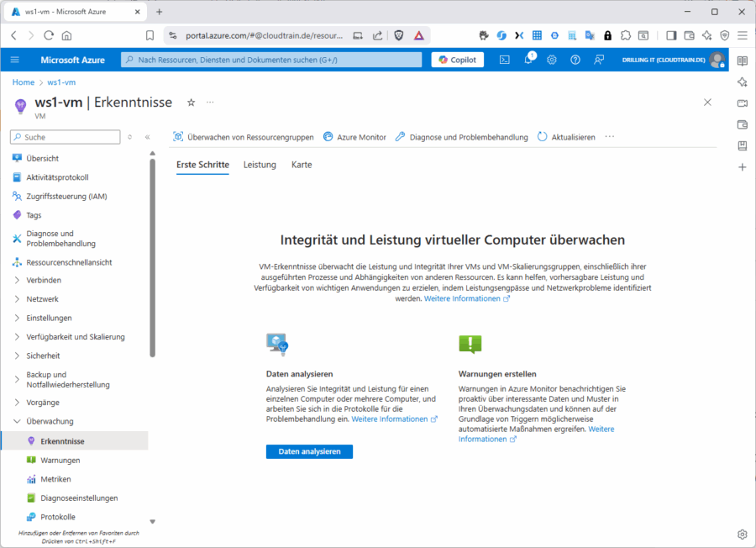
Task: Click the browser address bar URL
Action: click(265, 35)
